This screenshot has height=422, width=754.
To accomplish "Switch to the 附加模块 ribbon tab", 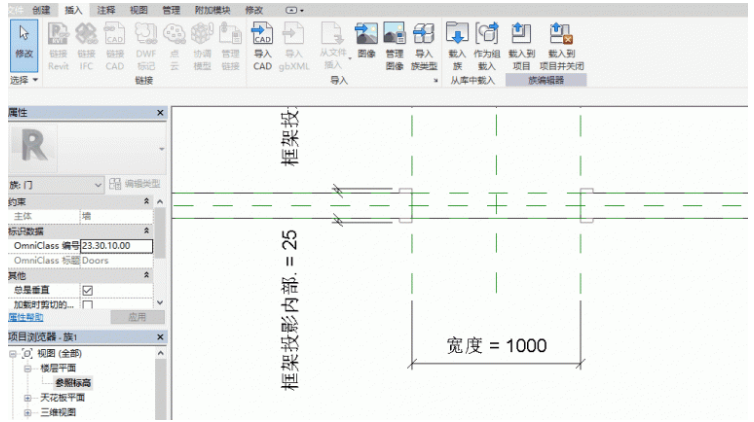I will click(x=212, y=10).
